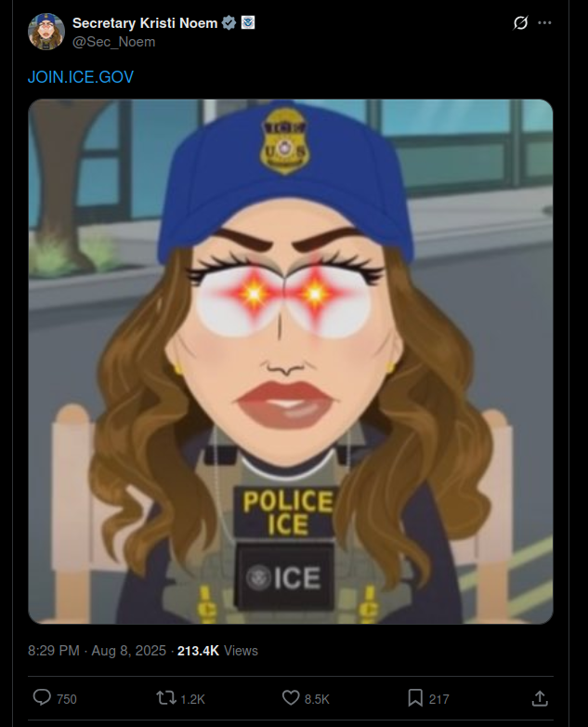Click the government affiliation badge icon
Image resolution: width=588 pixels, height=727 pixels.
(x=248, y=22)
